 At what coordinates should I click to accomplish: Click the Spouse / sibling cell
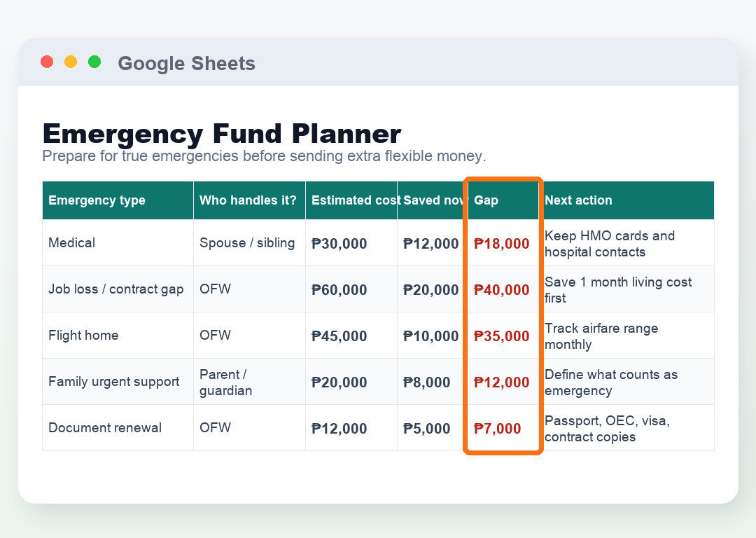pyautogui.click(x=249, y=242)
